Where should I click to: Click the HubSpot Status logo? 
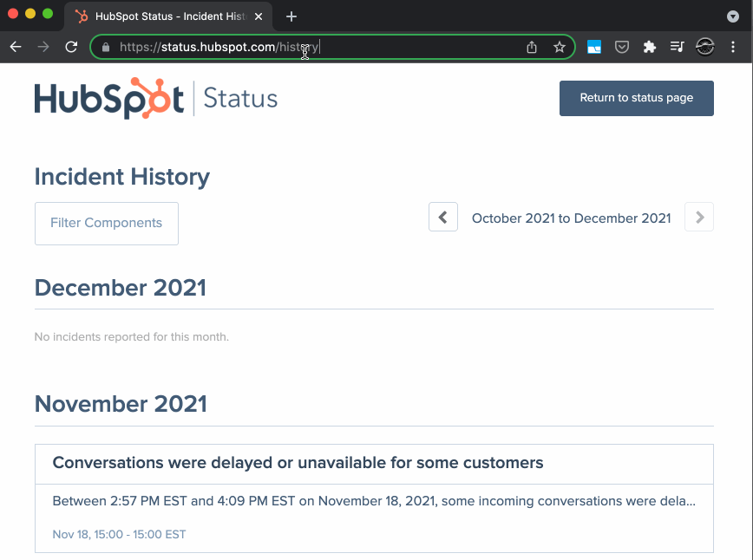click(x=156, y=98)
